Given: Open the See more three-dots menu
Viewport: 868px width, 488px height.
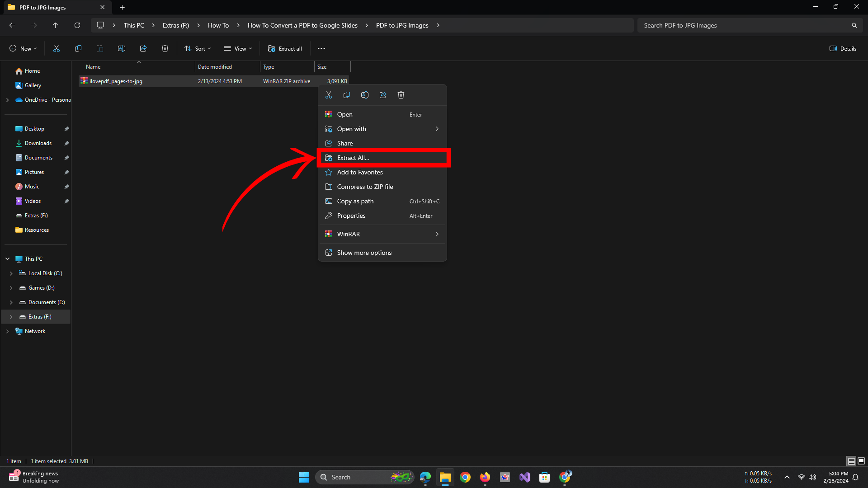Looking at the screenshot, I should click(321, 48).
